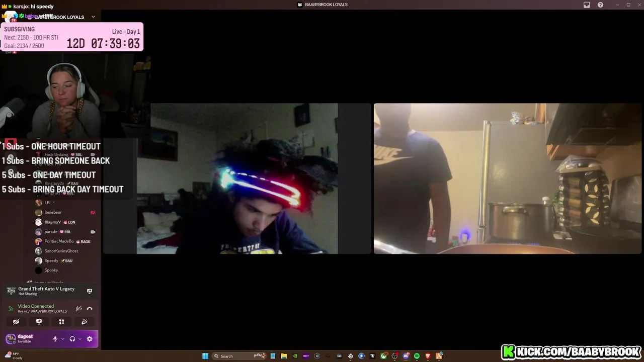Open the dagoat user profile avatar

point(11,338)
